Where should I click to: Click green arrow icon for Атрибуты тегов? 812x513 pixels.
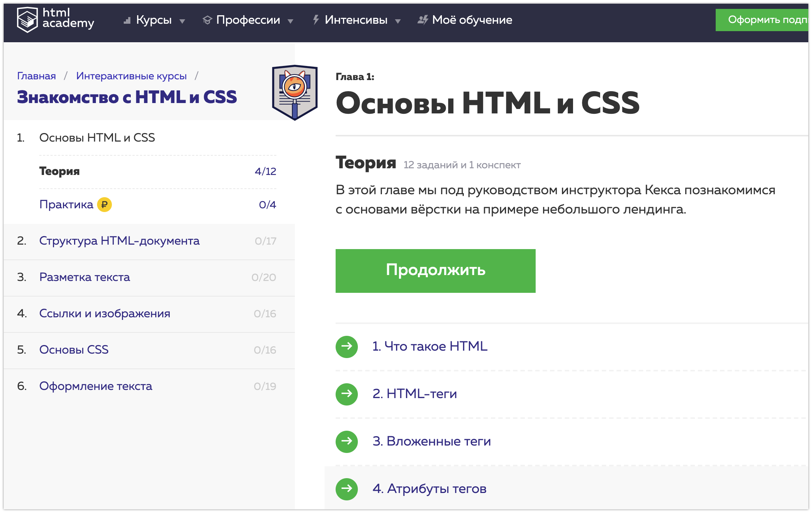347,489
